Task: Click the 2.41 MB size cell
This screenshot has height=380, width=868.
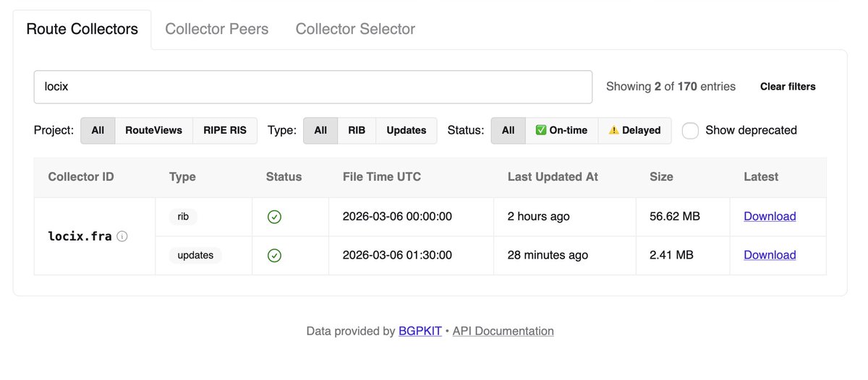Action: point(671,255)
